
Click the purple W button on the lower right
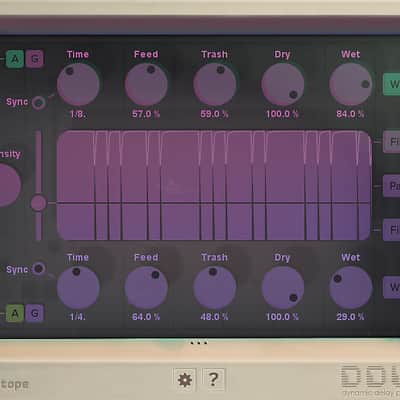(392, 287)
